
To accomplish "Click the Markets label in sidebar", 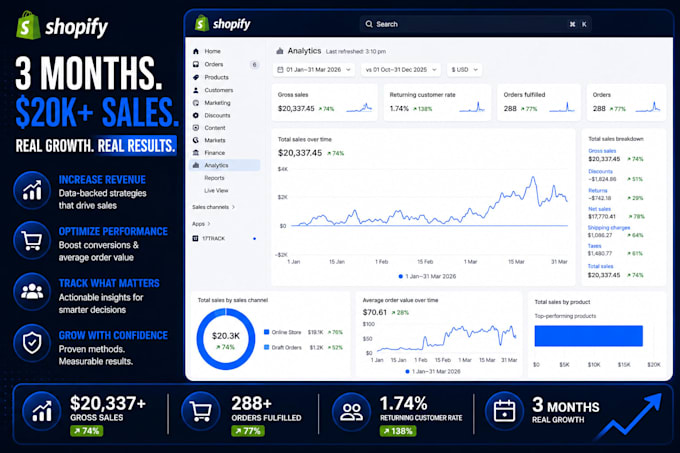I will point(215,140).
